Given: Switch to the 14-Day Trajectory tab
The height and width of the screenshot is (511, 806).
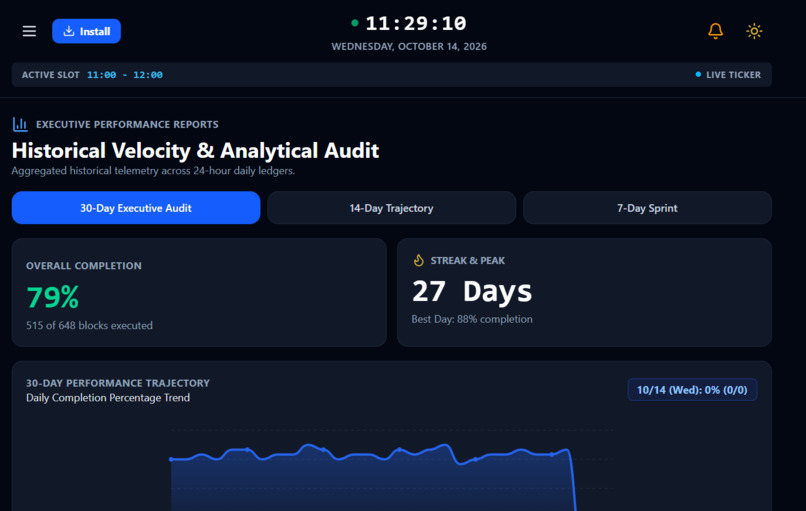Looking at the screenshot, I should click(391, 208).
